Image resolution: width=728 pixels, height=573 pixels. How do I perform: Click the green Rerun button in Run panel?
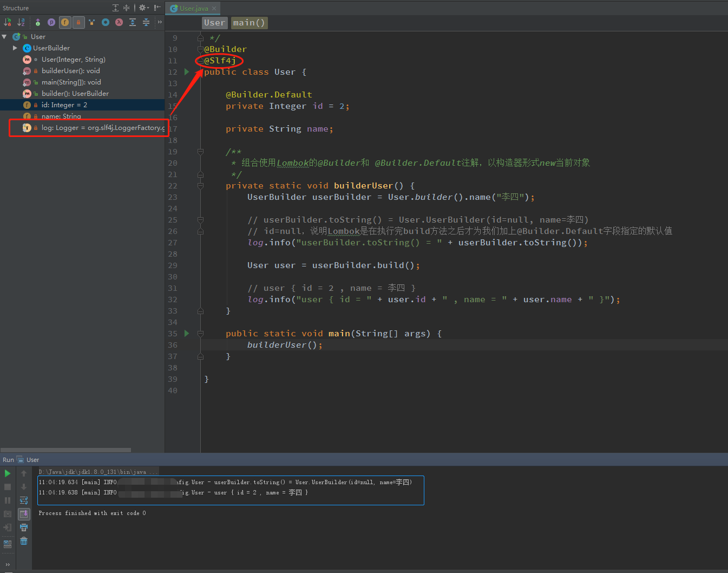8,473
